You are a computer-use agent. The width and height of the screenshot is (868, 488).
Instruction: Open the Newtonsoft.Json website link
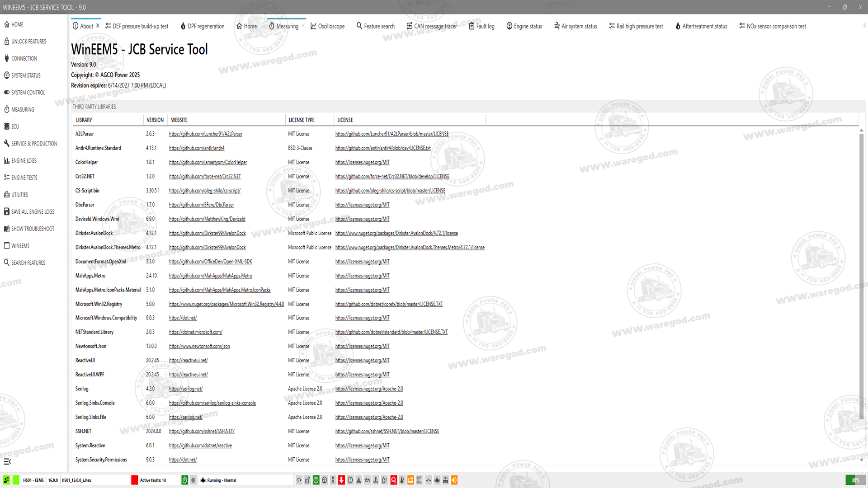coord(199,346)
